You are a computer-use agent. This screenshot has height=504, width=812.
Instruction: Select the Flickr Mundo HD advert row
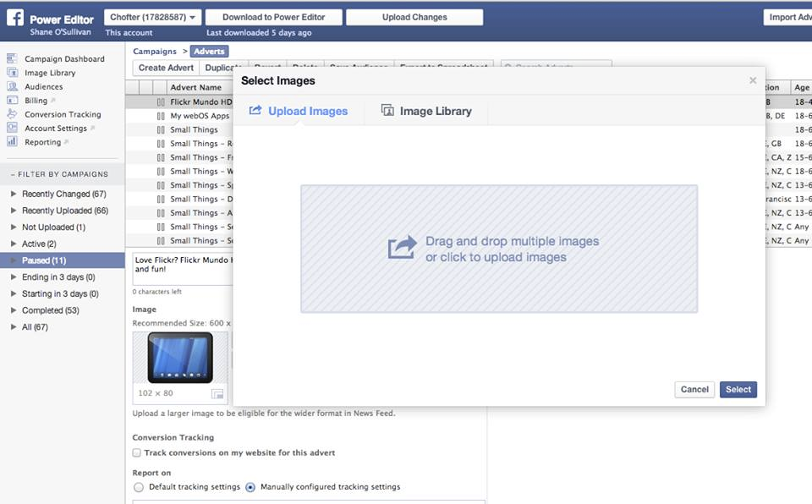[x=179, y=102]
